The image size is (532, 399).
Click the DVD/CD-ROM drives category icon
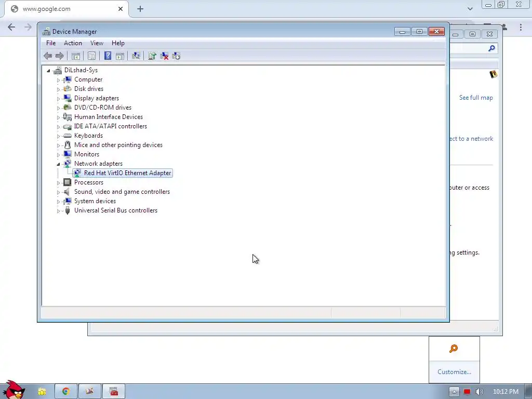(68, 108)
